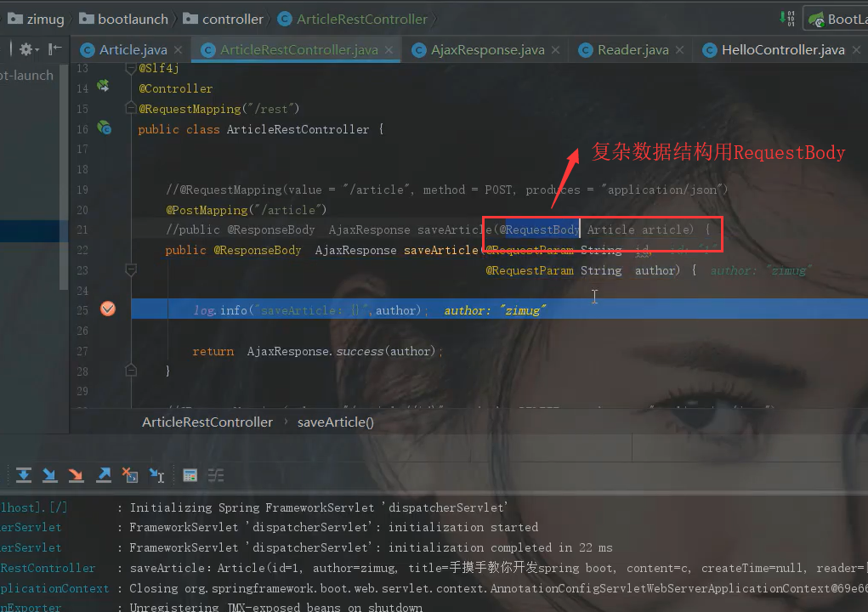Image resolution: width=868 pixels, height=612 pixels.
Task: Toggle the breakpoint on line 25
Action: [x=108, y=309]
